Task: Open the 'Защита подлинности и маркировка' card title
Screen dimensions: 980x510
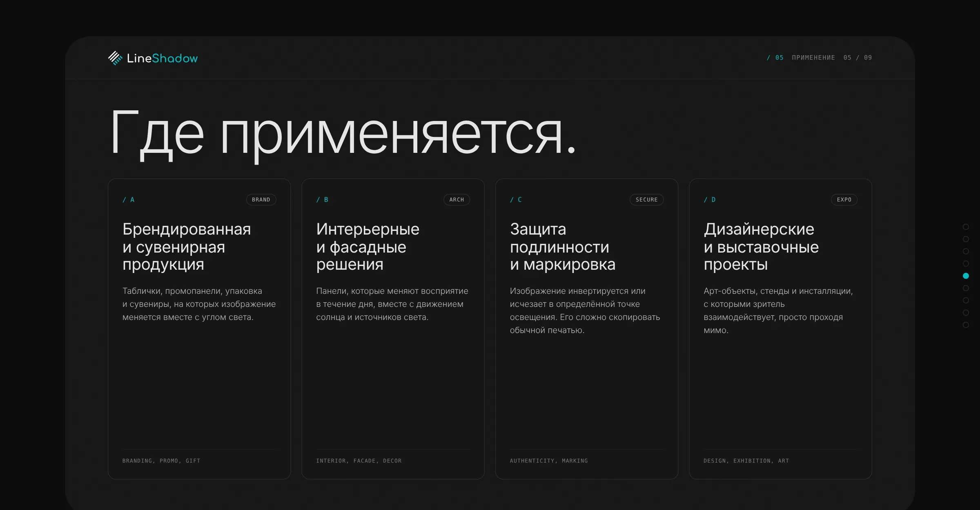Action: [x=562, y=247]
